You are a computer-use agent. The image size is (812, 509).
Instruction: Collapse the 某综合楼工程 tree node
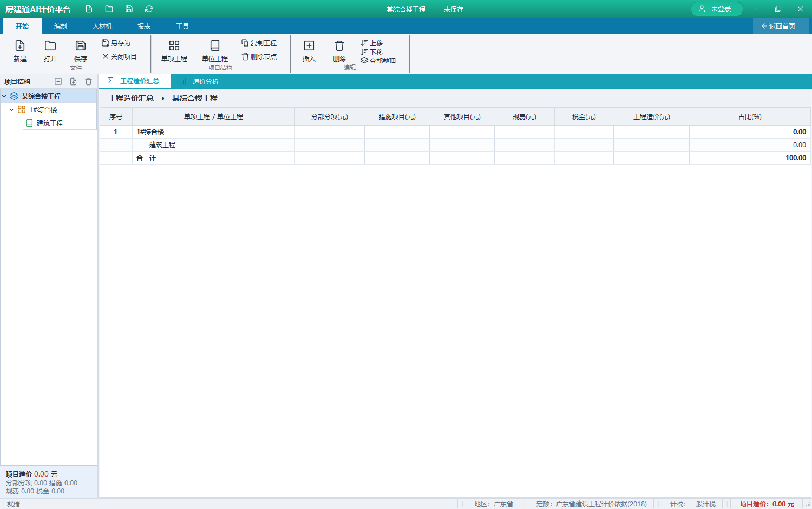4,96
